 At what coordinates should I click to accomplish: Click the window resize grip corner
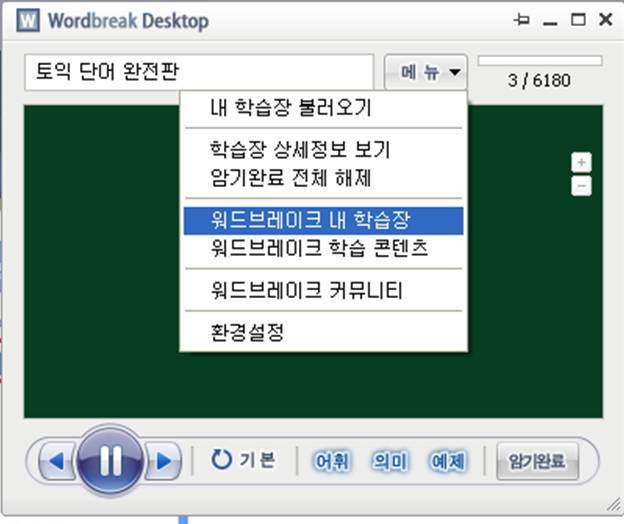tap(615, 505)
